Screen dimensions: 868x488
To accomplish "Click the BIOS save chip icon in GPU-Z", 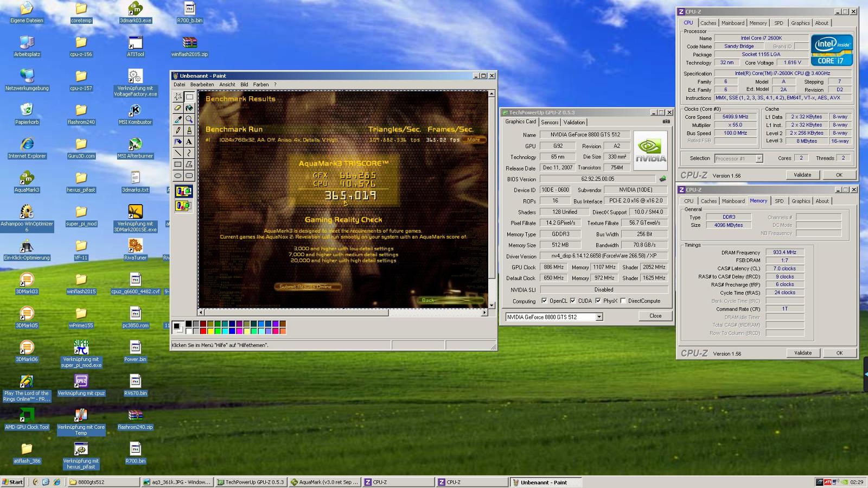I will [662, 179].
